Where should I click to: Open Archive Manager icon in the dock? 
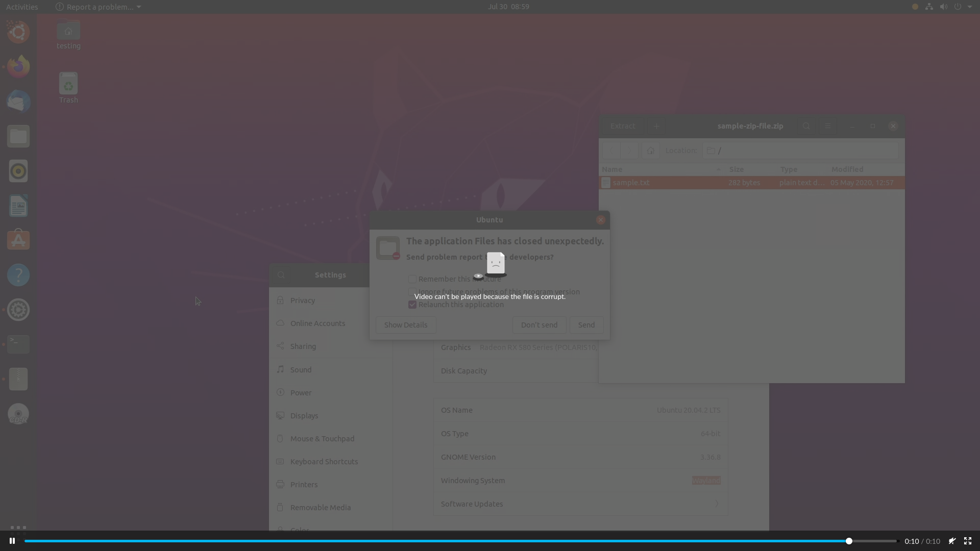click(x=18, y=379)
